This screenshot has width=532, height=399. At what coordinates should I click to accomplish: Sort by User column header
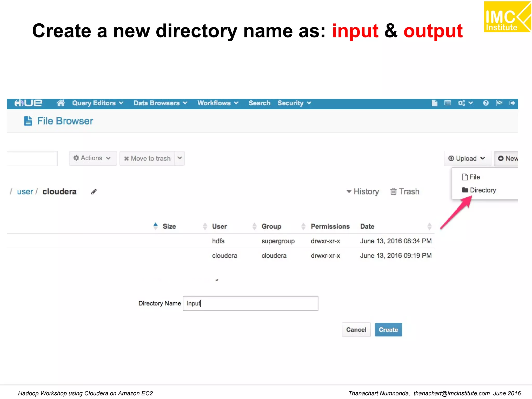(x=220, y=227)
